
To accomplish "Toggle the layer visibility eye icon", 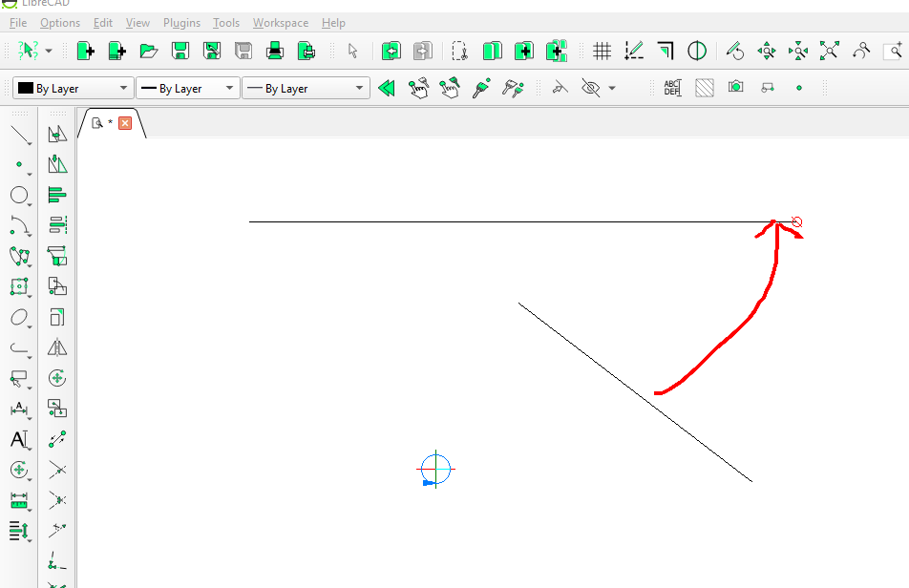I will (591, 88).
